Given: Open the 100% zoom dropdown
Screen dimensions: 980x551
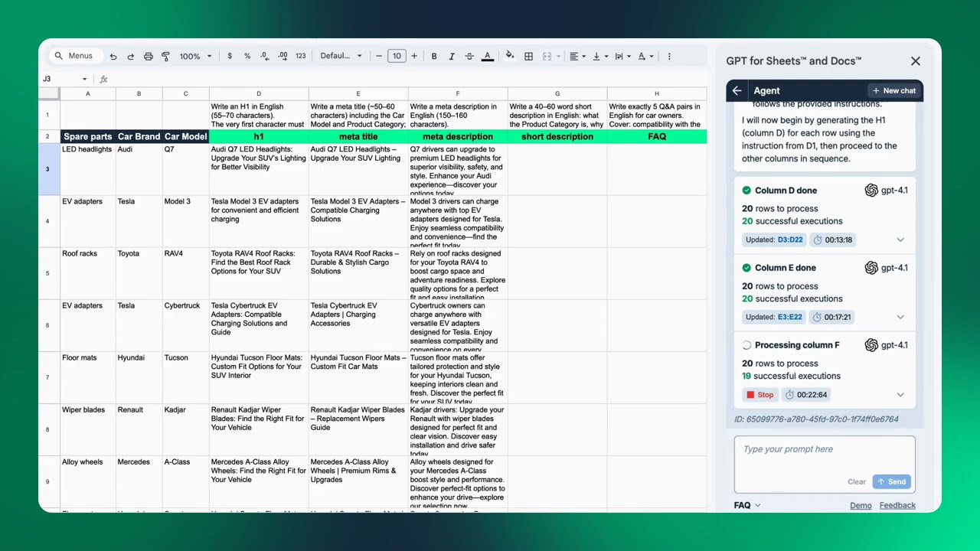Looking at the screenshot, I should [195, 57].
